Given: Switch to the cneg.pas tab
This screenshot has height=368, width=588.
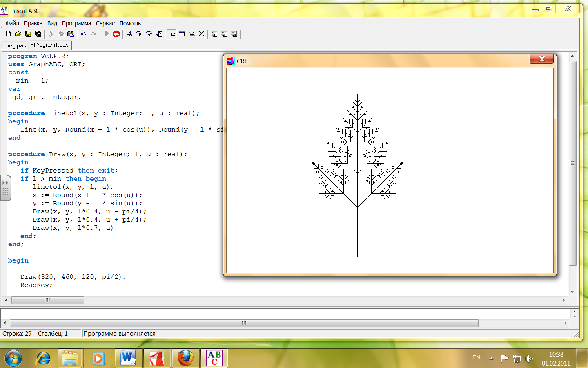Looking at the screenshot, I should (15, 45).
